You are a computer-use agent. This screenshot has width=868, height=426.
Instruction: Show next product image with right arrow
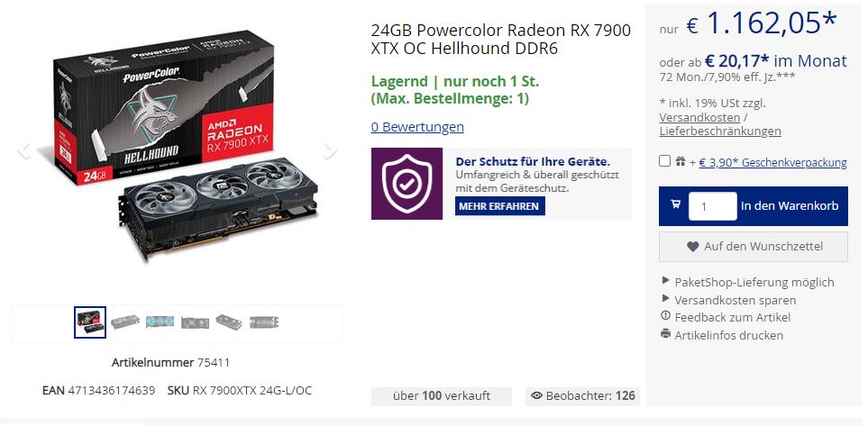[330, 150]
